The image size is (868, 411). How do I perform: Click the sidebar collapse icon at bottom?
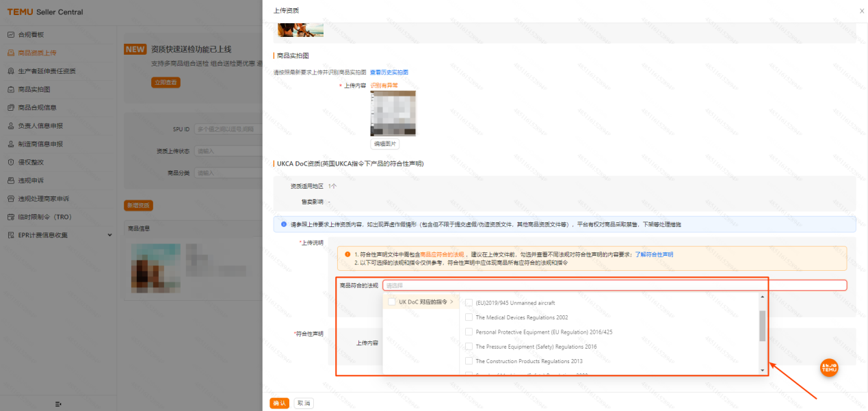(58, 404)
